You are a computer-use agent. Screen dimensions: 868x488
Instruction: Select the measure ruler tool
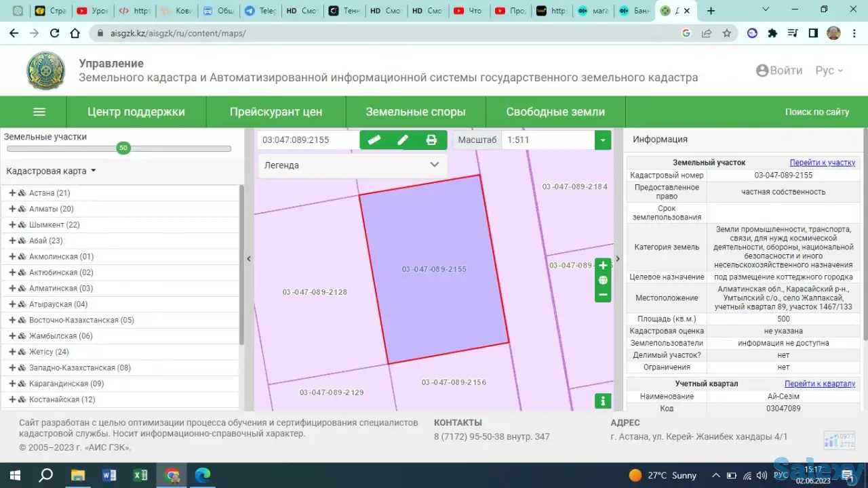374,140
